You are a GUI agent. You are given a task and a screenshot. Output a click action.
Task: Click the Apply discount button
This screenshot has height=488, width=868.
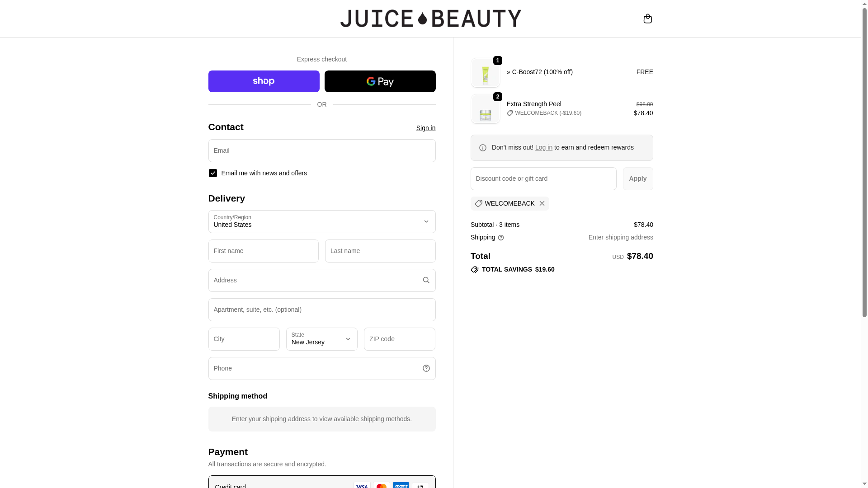[637, 178]
